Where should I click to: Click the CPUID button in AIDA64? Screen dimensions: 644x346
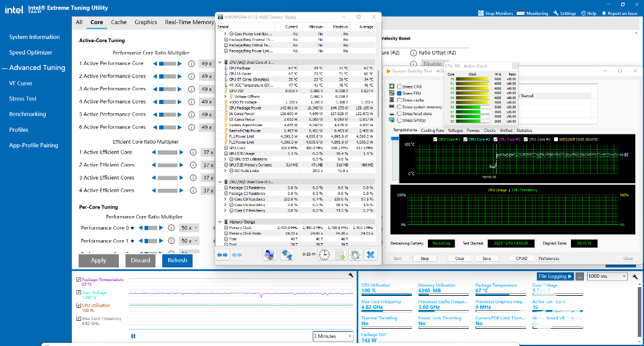click(521, 258)
